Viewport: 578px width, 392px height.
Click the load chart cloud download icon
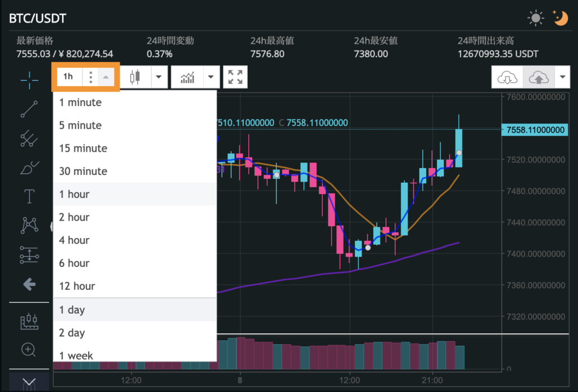click(x=507, y=77)
